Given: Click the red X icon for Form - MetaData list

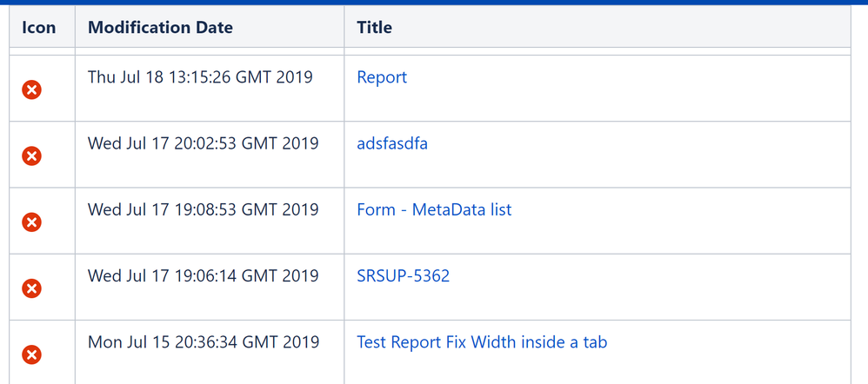Looking at the screenshot, I should click(31, 222).
